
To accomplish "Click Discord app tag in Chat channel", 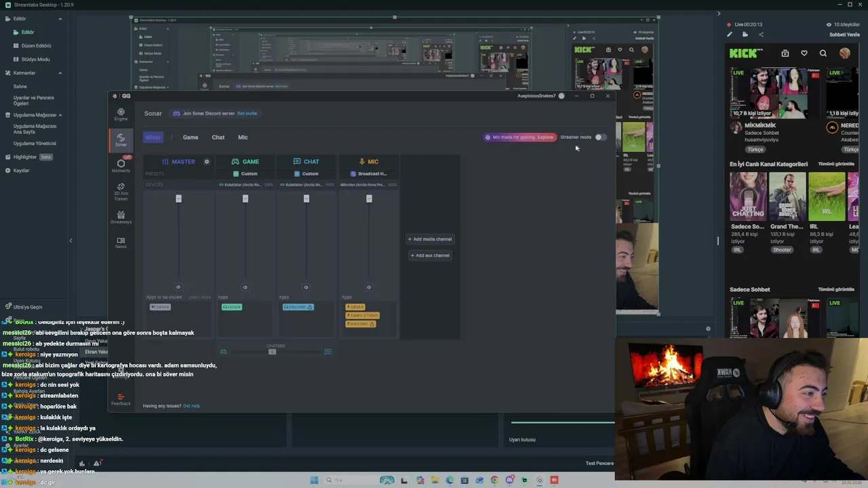I will [298, 307].
